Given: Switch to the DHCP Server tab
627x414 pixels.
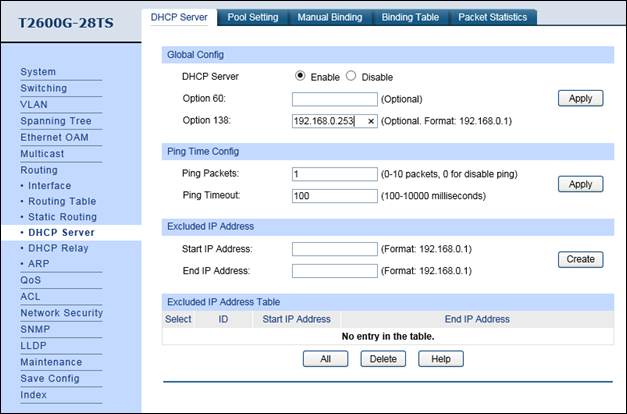Looking at the screenshot, I should point(179,17).
